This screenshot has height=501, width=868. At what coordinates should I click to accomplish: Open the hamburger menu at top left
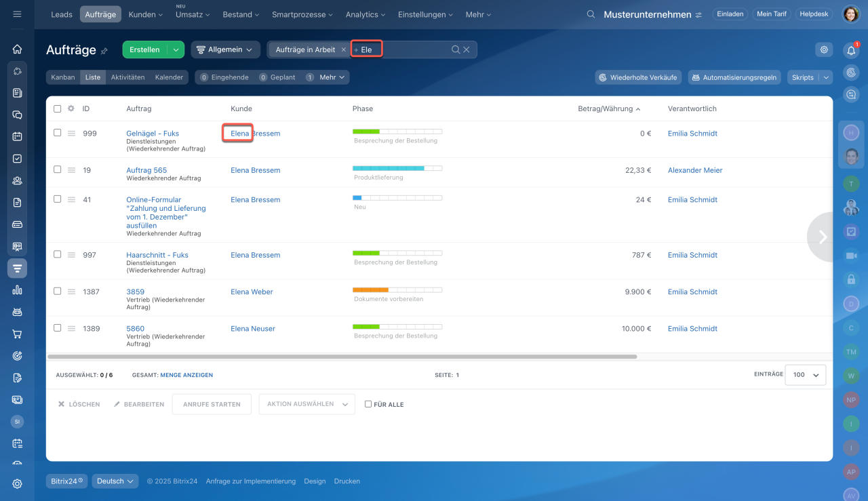pyautogui.click(x=17, y=14)
